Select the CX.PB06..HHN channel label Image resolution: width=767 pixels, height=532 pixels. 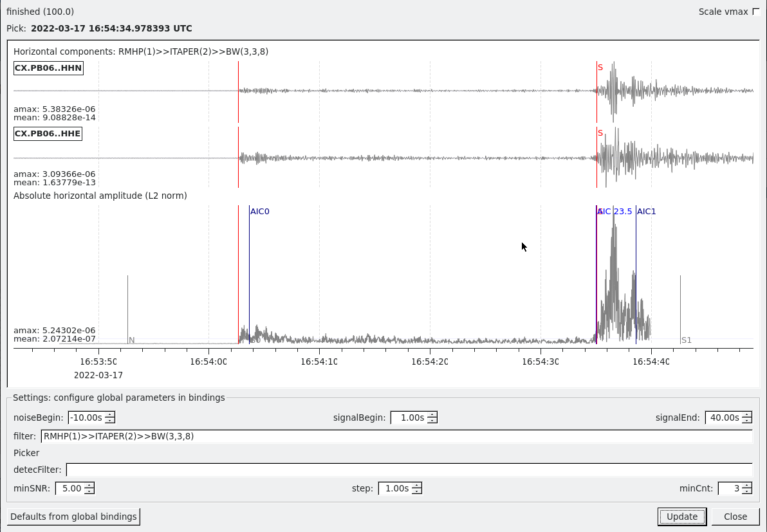click(x=48, y=68)
